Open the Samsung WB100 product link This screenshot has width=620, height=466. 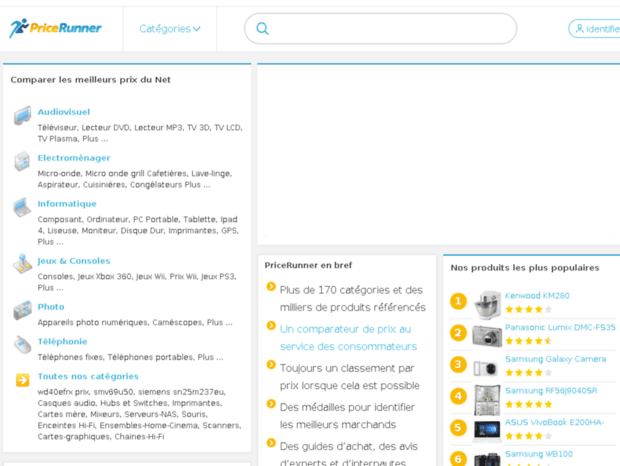point(539,454)
